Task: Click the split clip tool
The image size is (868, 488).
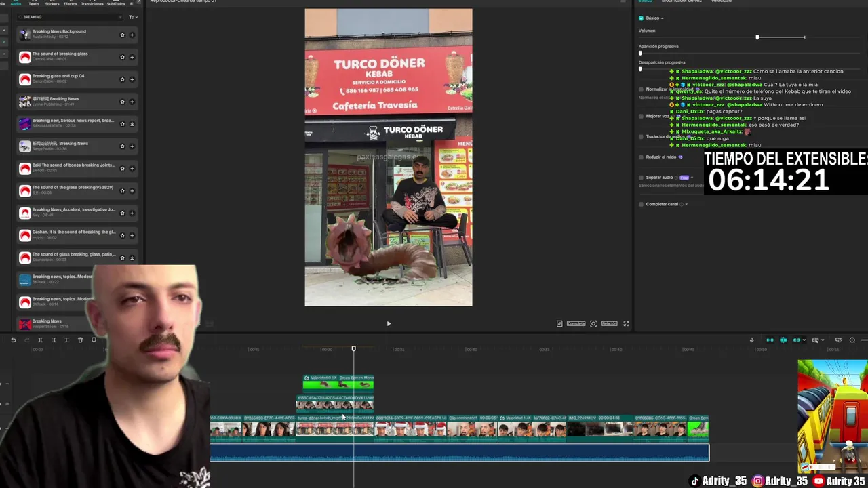Action: click(40, 340)
